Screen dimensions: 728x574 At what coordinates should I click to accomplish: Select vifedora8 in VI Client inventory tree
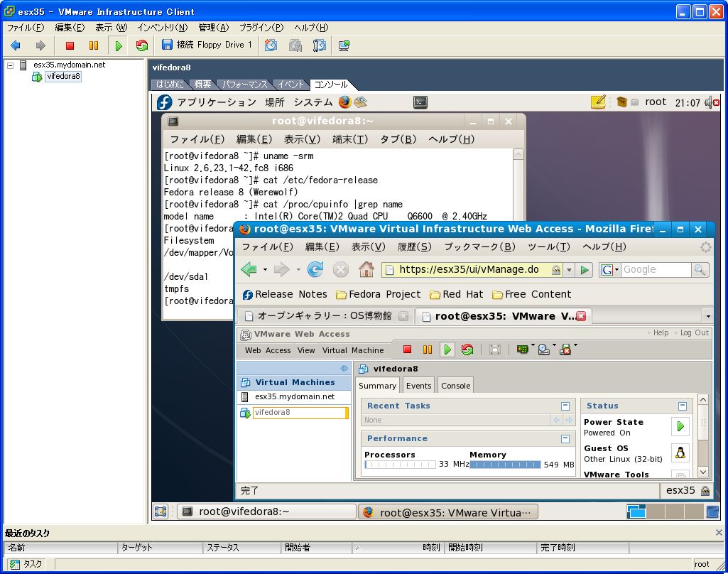click(64, 76)
